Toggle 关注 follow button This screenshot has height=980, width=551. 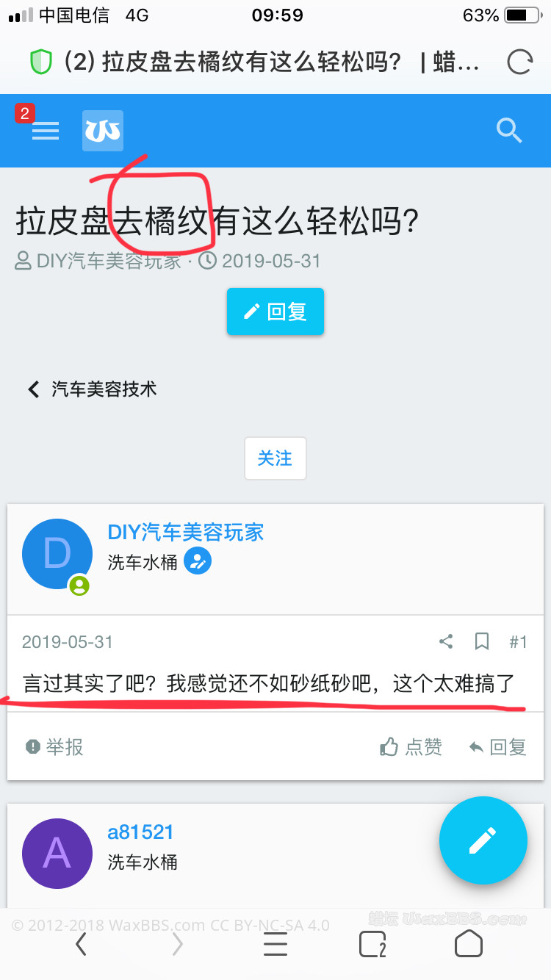point(275,458)
